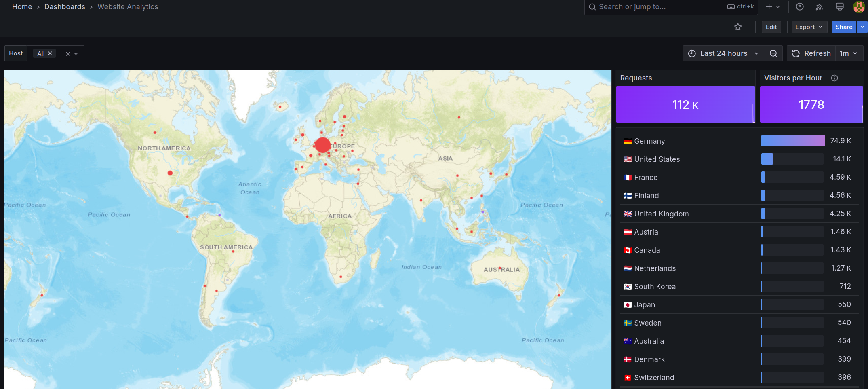This screenshot has width=868, height=389.
Task: Clear all Host filter values
Action: [x=67, y=53]
